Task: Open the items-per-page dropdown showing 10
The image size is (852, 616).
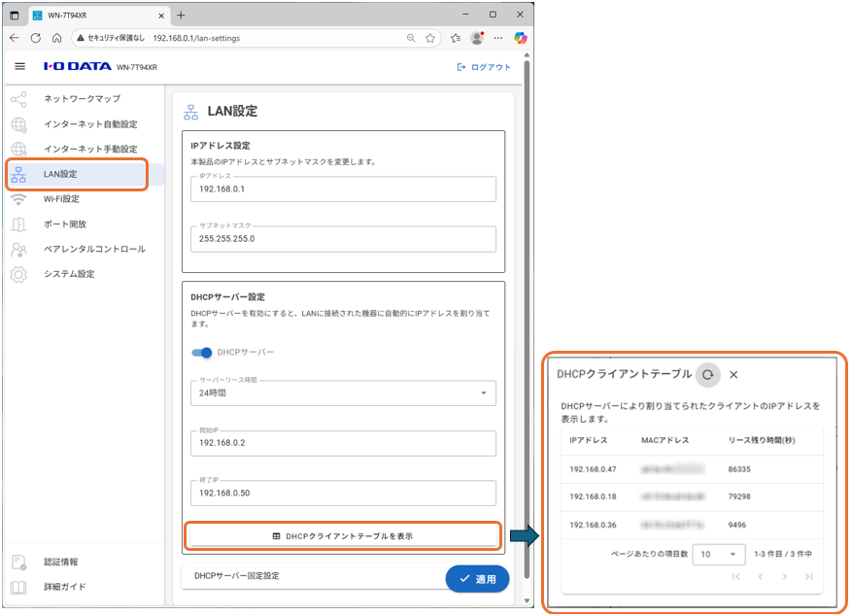Action: (x=718, y=554)
